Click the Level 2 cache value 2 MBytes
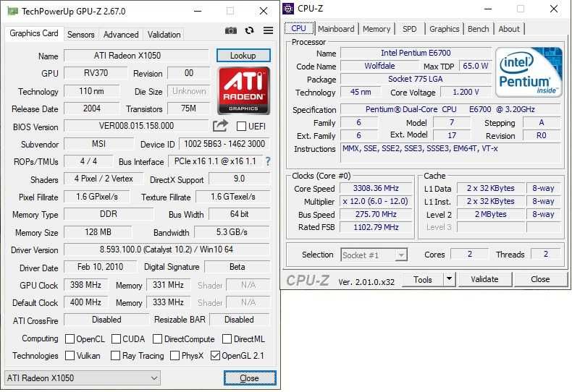 (491, 214)
